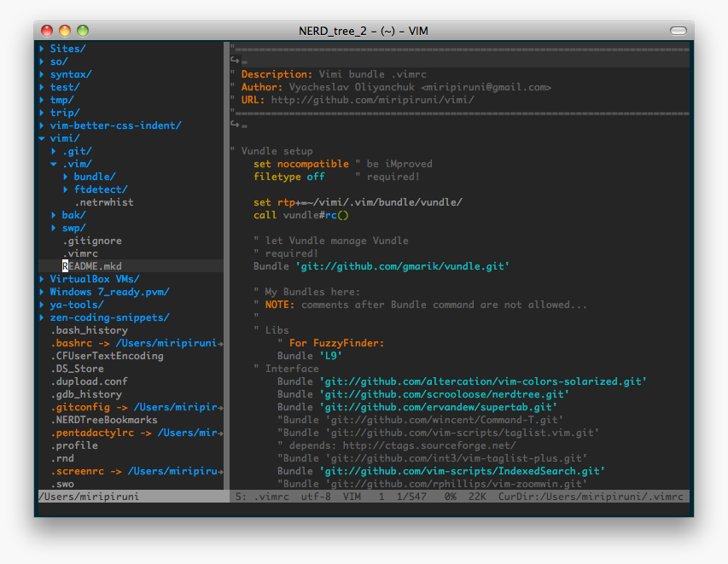Expand the syntax/ folder arrow
Image resolution: width=728 pixels, height=564 pixels.
[42, 74]
